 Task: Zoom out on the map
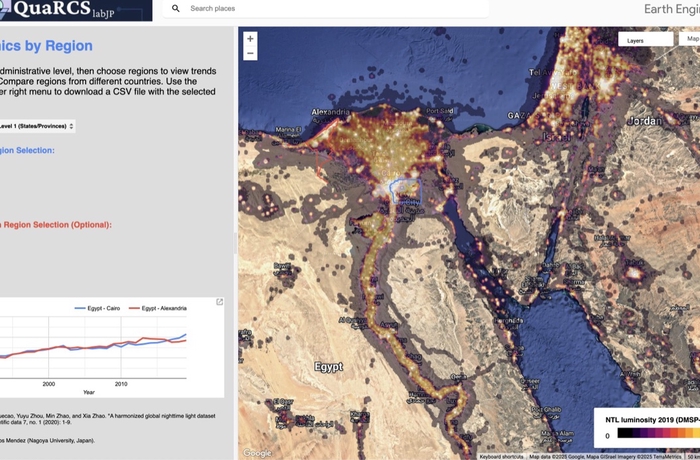coord(250,53)
